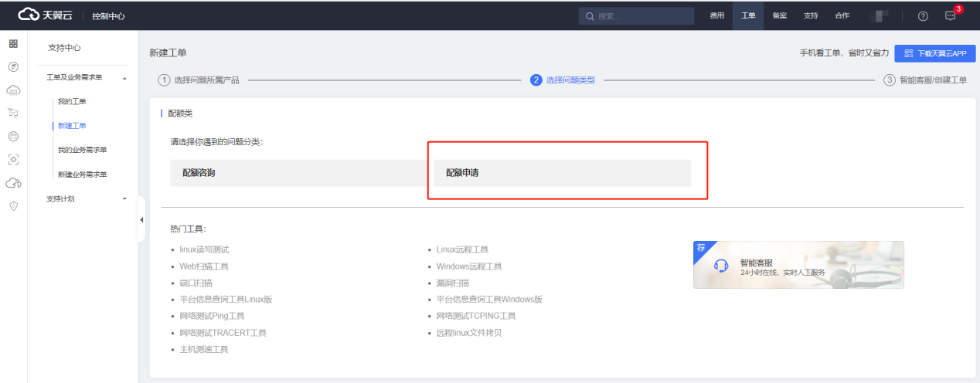Screen dimensions: 980x383
Task: Open 平台信息查询工具Linux版 link
Action: (226, 300)
